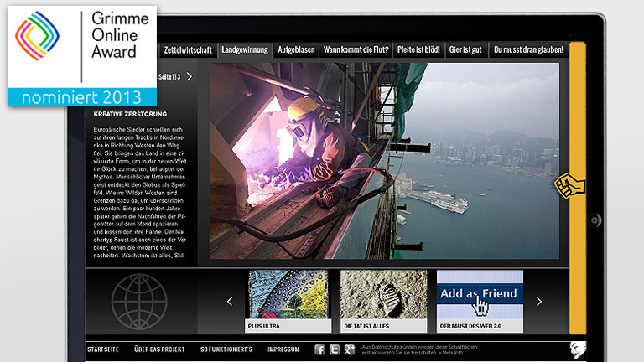644x362 pixels.
Task: Show previous thumbnails with left carousel arrow
Action: [230, 302]
